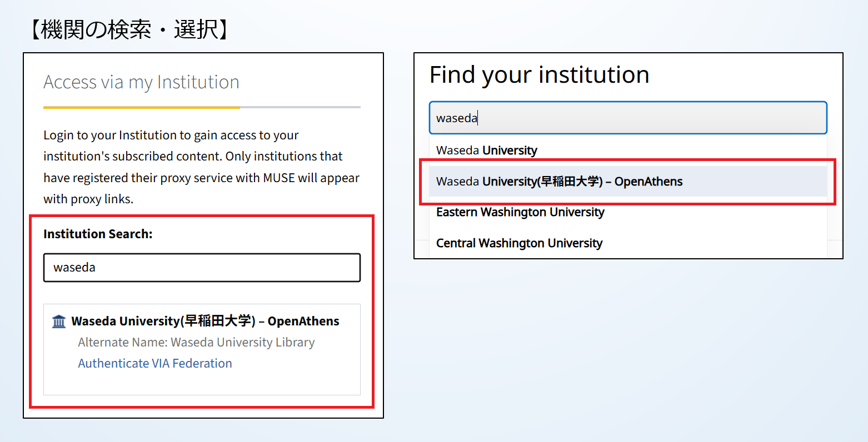Click the Institution Search text box

point(202,268)
